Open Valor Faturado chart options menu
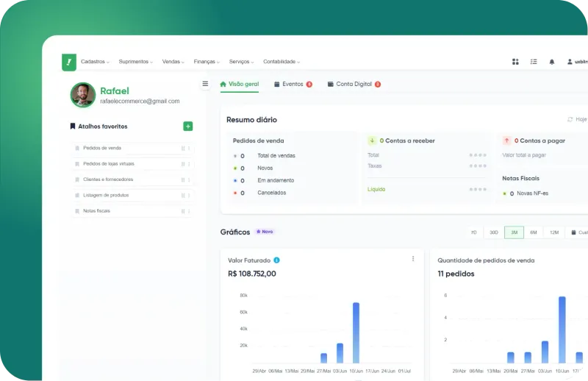588x381 pixels. point(413,259)
